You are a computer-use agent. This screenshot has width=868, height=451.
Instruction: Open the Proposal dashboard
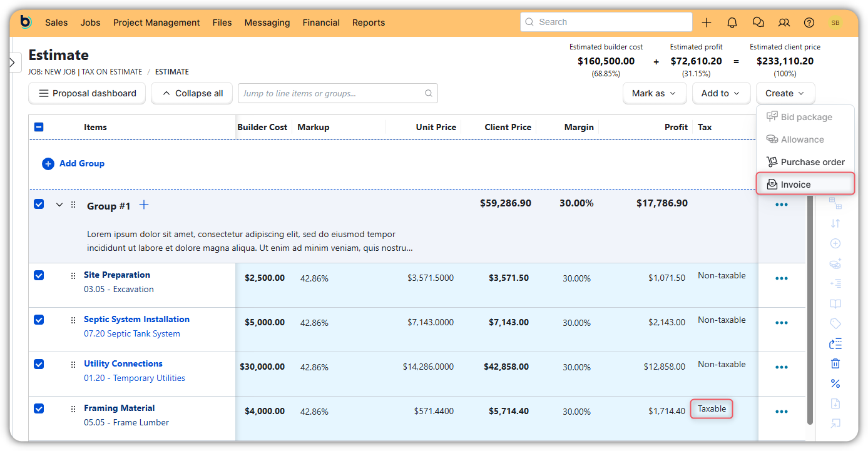click(87, 93)
